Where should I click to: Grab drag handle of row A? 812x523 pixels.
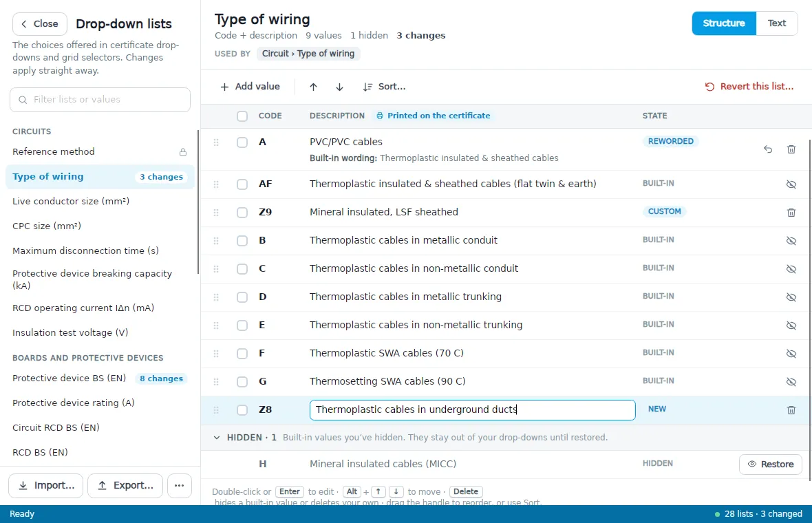point(216,142)
